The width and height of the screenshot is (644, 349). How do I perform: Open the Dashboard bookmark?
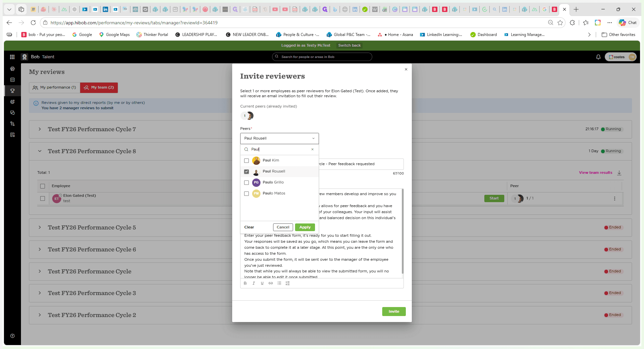click(x=484, y=35)
